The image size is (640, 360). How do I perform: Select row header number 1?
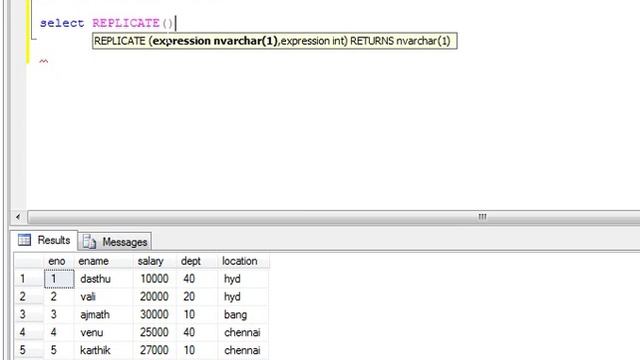[x=29, y=279]
